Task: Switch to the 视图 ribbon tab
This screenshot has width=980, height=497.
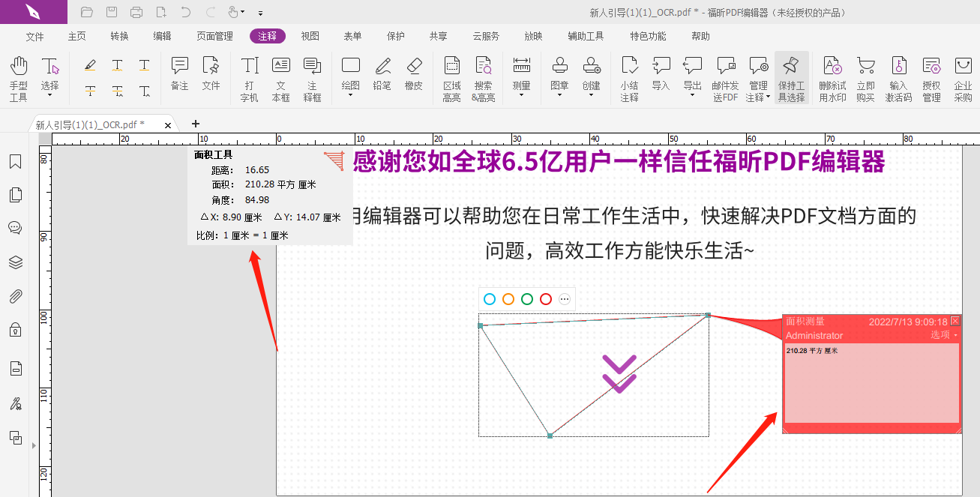Action: pyautogui.click(x=310, y=35)
